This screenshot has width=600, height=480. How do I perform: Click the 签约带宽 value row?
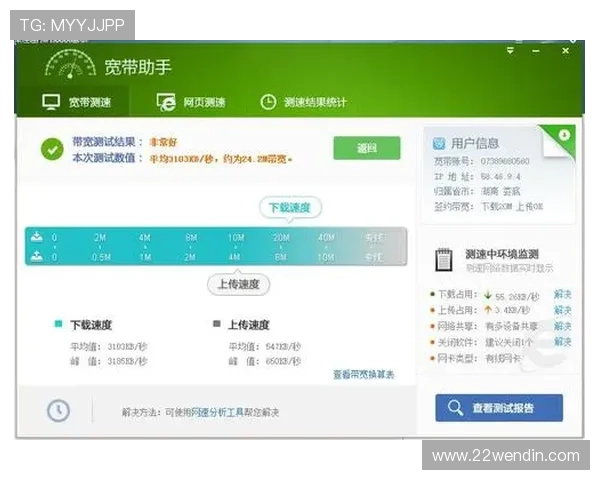tap(488, 207)
